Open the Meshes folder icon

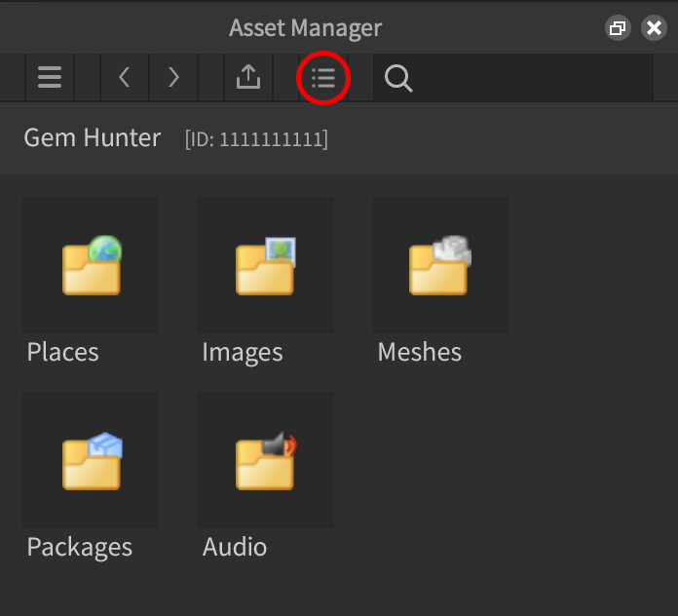(x=441, y=265)
